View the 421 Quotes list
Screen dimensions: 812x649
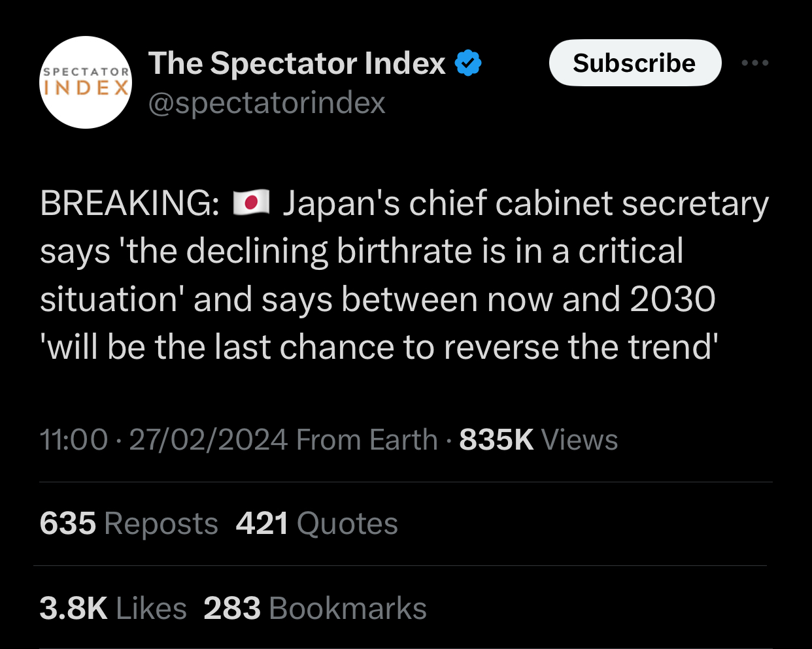317,524
